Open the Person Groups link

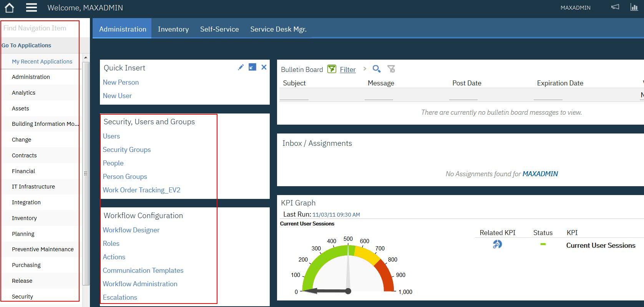pyautogui.click(x=125, y=177)
